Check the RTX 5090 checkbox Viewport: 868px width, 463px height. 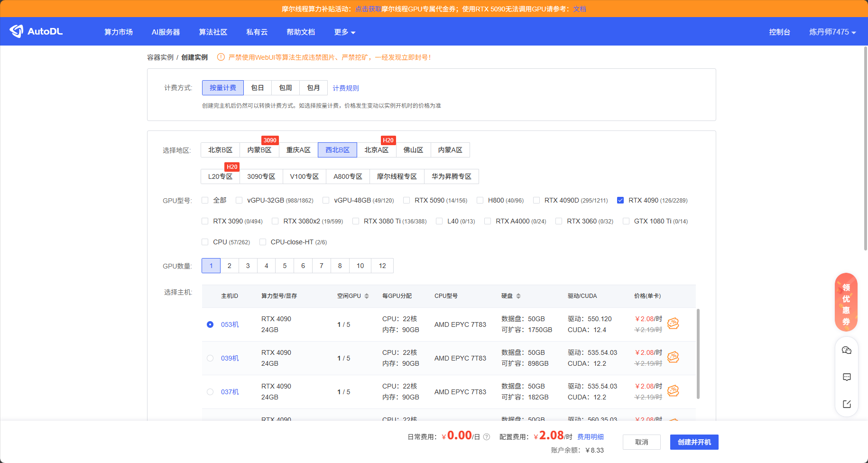pos(406,200)
